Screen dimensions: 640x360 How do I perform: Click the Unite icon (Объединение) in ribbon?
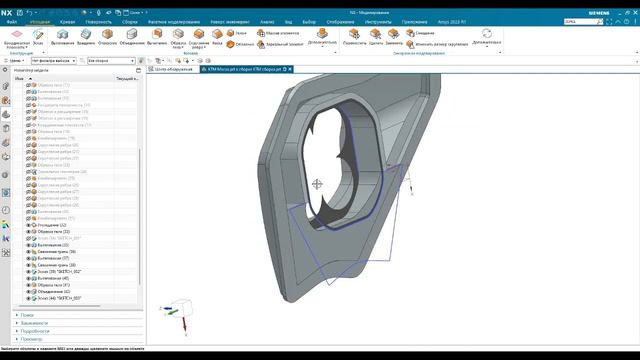point(131,34)
